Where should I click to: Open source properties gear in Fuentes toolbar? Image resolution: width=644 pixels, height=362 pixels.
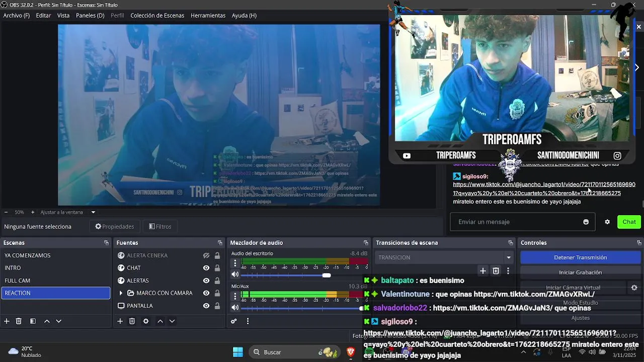pyautogui.click(x=146, y=321)
